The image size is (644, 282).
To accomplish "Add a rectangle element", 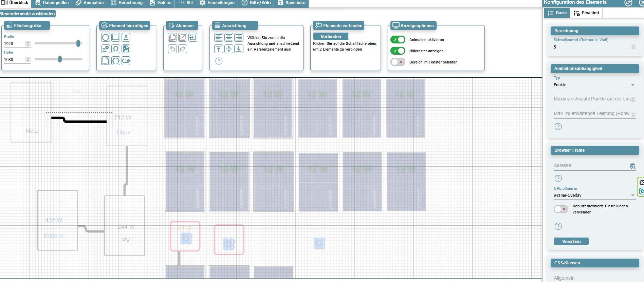I will [116, 37].
